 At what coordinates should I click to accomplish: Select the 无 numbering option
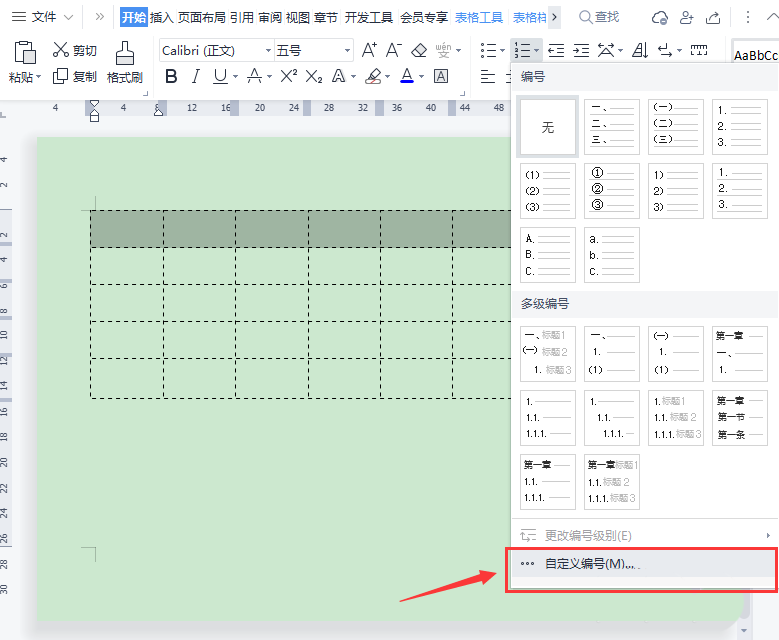click(548, 127)
